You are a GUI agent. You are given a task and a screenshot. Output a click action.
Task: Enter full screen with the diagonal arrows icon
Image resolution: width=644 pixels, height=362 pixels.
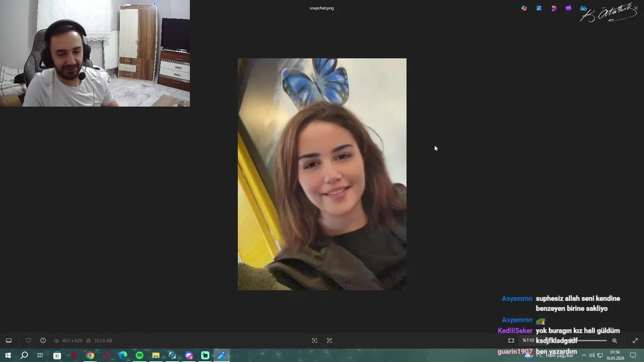(x=635, y=340)
